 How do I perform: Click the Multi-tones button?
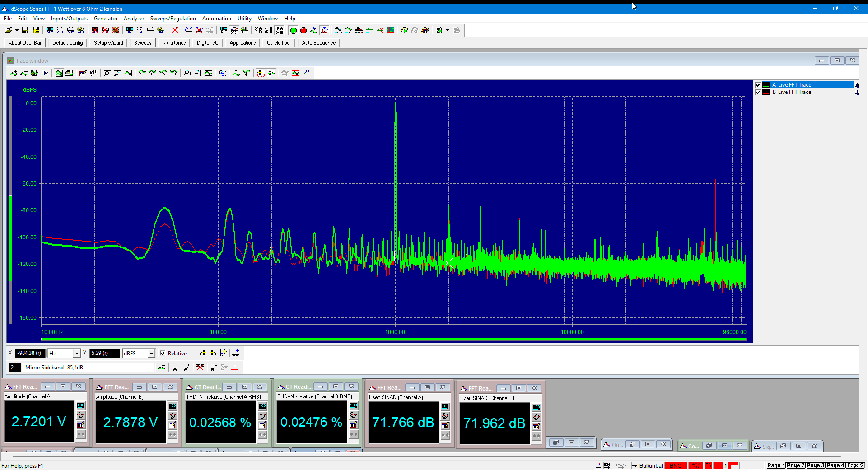click(x=174, y=43)
